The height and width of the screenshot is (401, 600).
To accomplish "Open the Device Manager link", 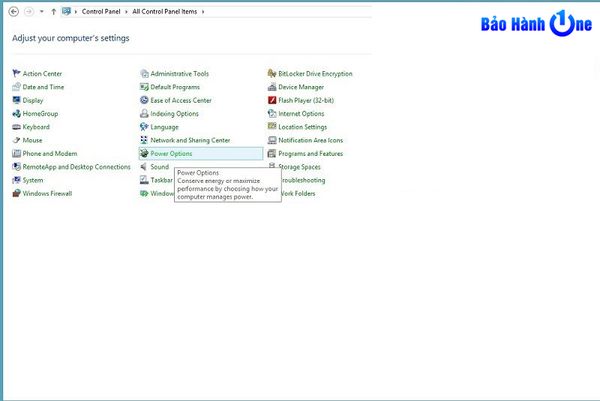I will (301, 87).
